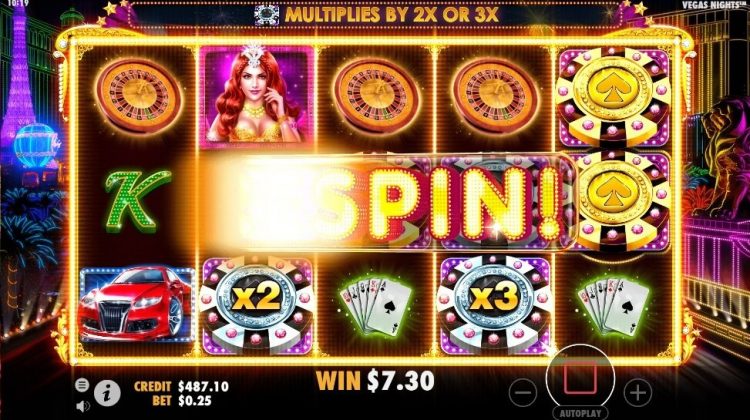Click the top-right gold spade chip
This screenshot has width=750, height=420.
pos(613,97)
